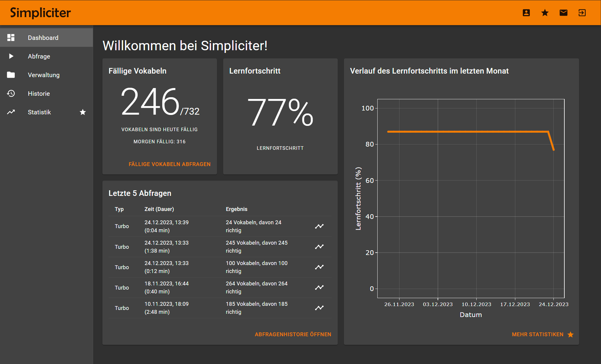
Task: Navigate to Historie in the sidebar
Action: pyautogui.click(x=39, y=94)
